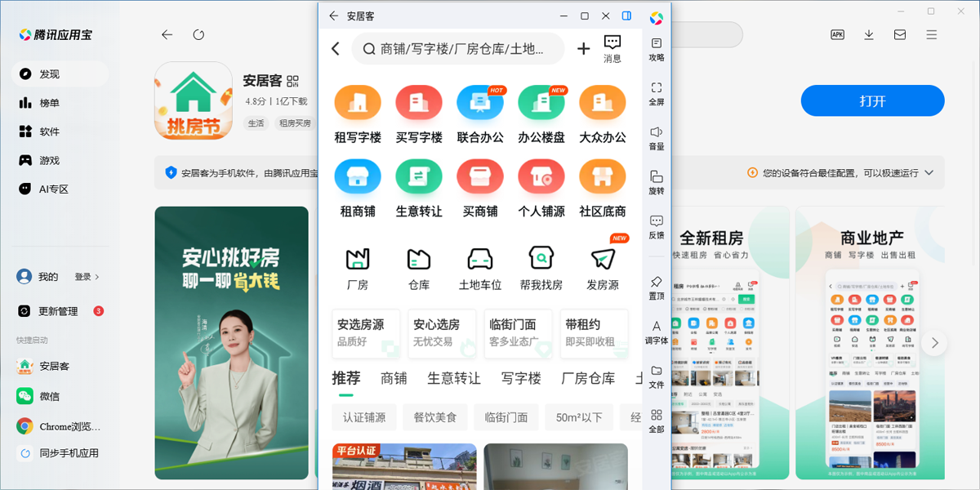Click the 商铺/写字楼 search field
Image resolution: width=980 pixels, height=490 pixels.
coord(458,49)
